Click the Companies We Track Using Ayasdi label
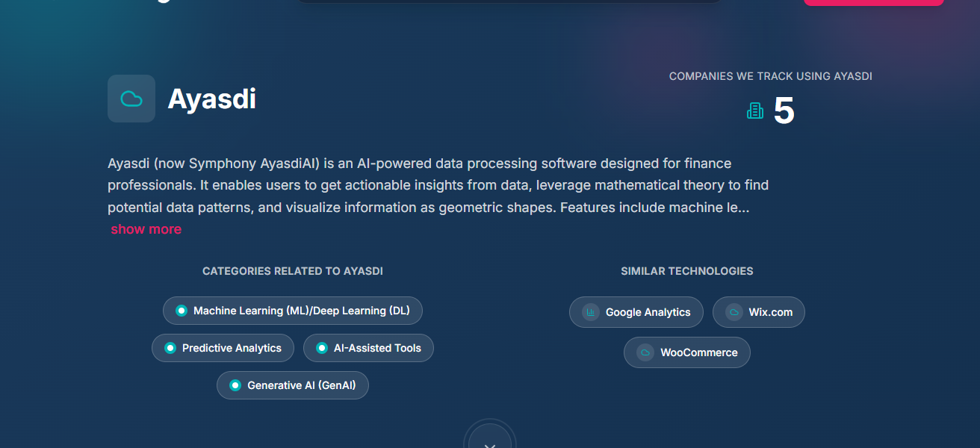The width and height of the screenshot is (980, 448). pos(770,76)
